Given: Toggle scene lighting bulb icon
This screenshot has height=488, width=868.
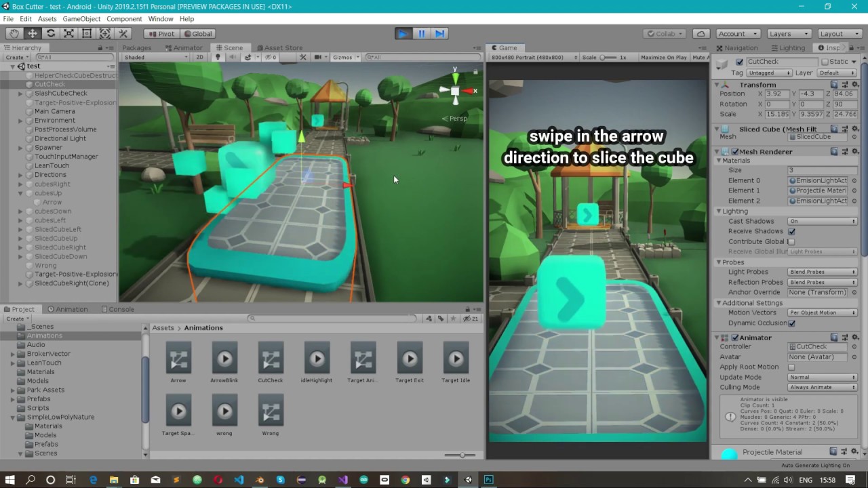Looking at the screenshot, I should tap(218, 57).
